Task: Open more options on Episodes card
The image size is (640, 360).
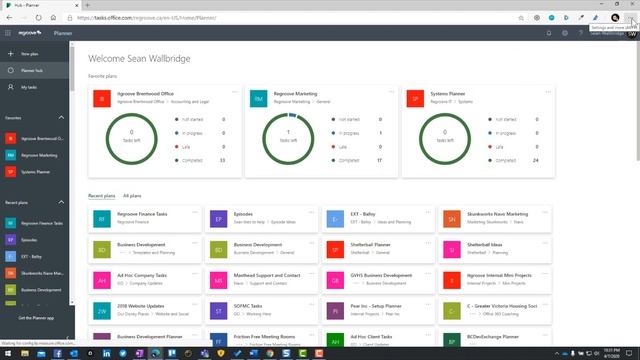Action: [x=311, y=212]
